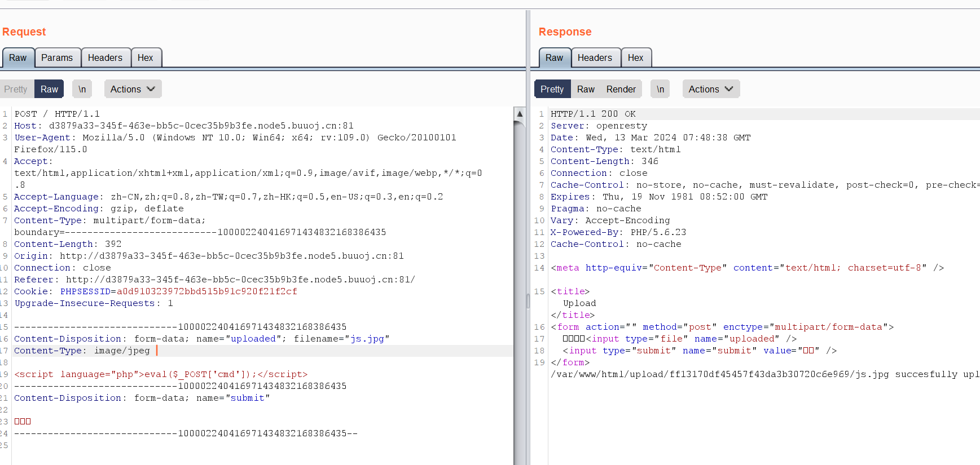This screenshot has height=465, width=980.
Task: Click the Host header line in request
Action: point(184,126)
